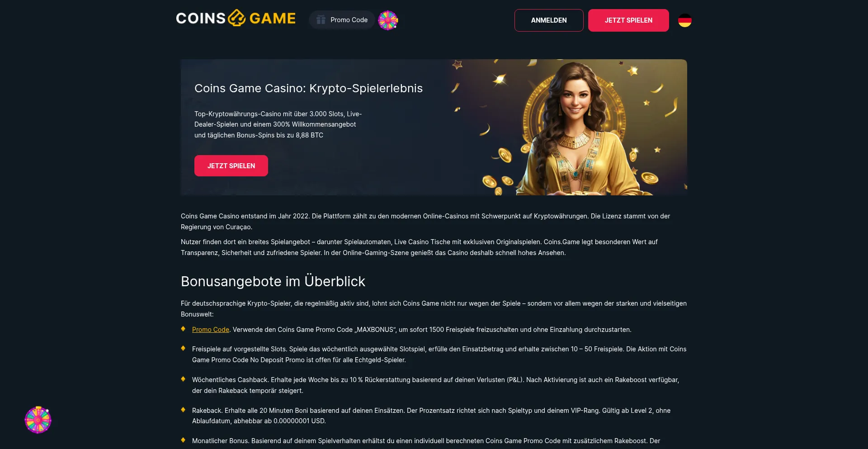Click the Bonusangebote im Überblick heading

click(x=273, y=281)
